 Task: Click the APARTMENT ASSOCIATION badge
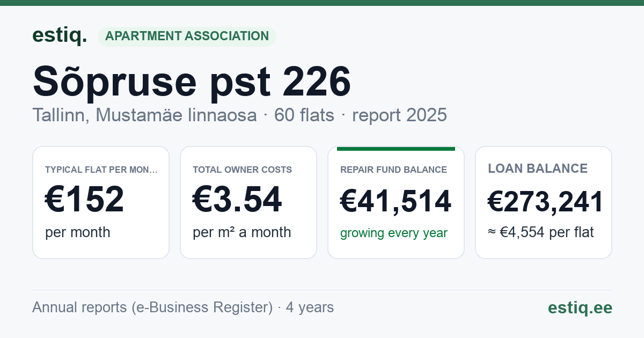[x=187, y=36]
